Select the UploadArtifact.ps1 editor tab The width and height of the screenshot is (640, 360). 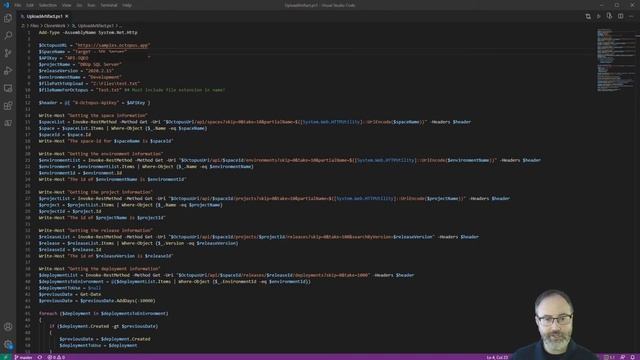(44, 16)
